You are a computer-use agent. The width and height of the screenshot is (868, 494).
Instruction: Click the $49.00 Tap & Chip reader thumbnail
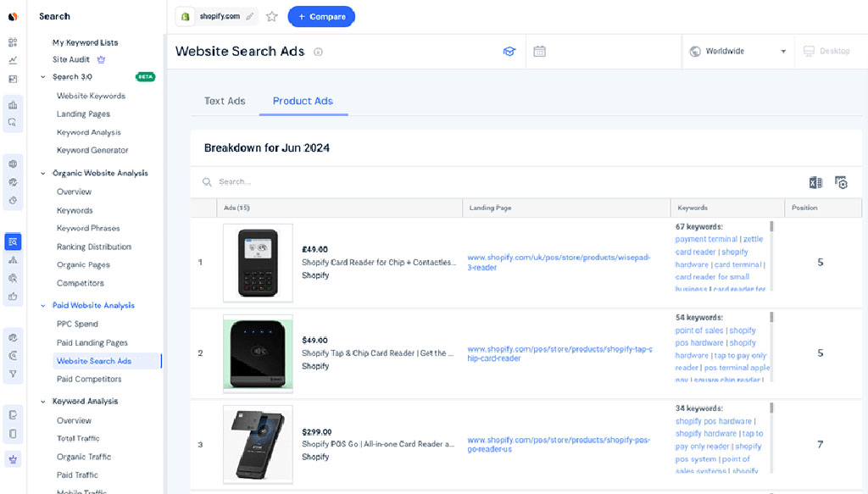(x=258, y=353)
